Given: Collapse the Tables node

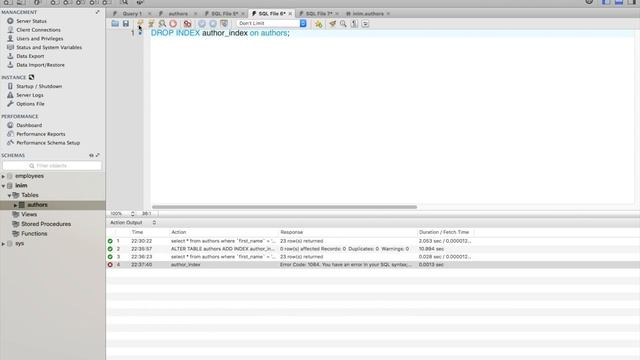Looking at the screenshot, I should click(x=9, y=196).
